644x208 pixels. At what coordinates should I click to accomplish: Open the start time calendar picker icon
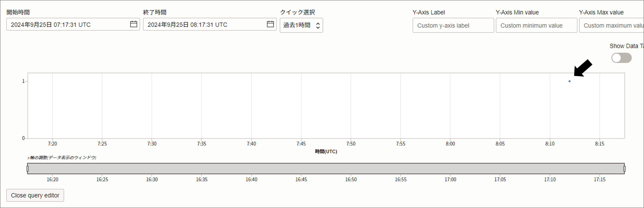tap(134, 24)
